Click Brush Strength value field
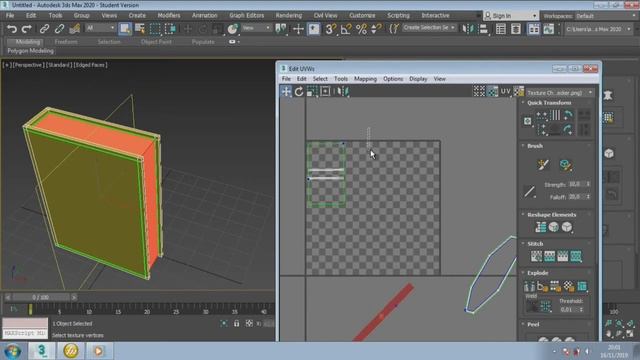 pos(577,184)
